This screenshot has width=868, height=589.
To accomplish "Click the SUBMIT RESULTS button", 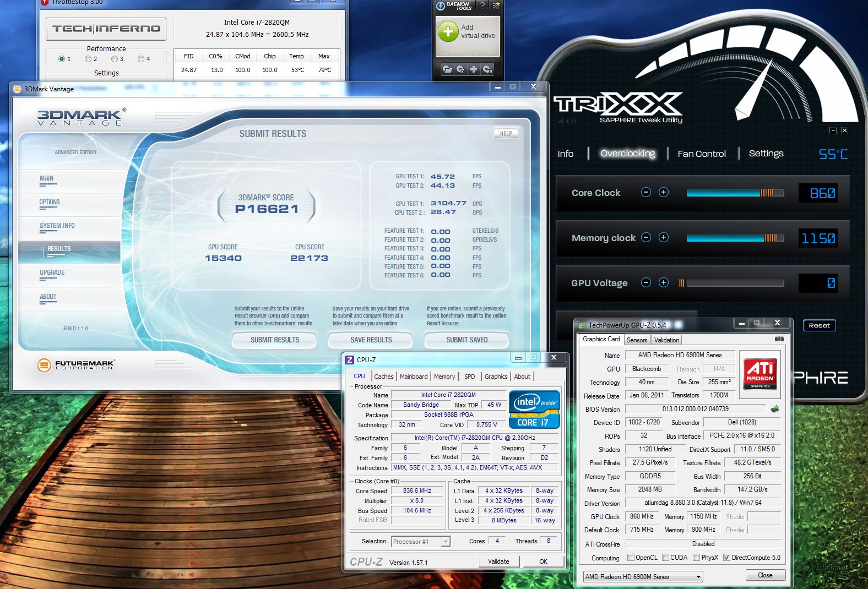I will pos(274,340).
